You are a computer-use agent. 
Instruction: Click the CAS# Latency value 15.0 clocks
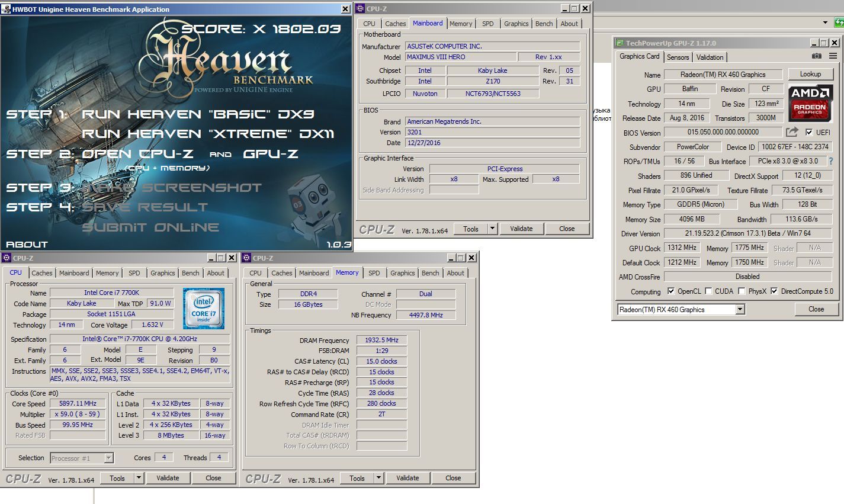point(381,361)
